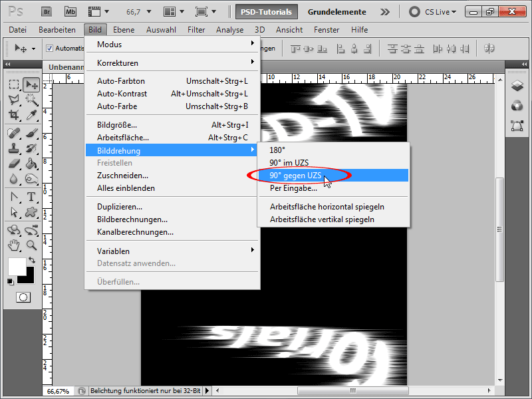The height and width of the screenshot is (399, 532).
Task: Select the Brush tool
Action: click(31, 132)
